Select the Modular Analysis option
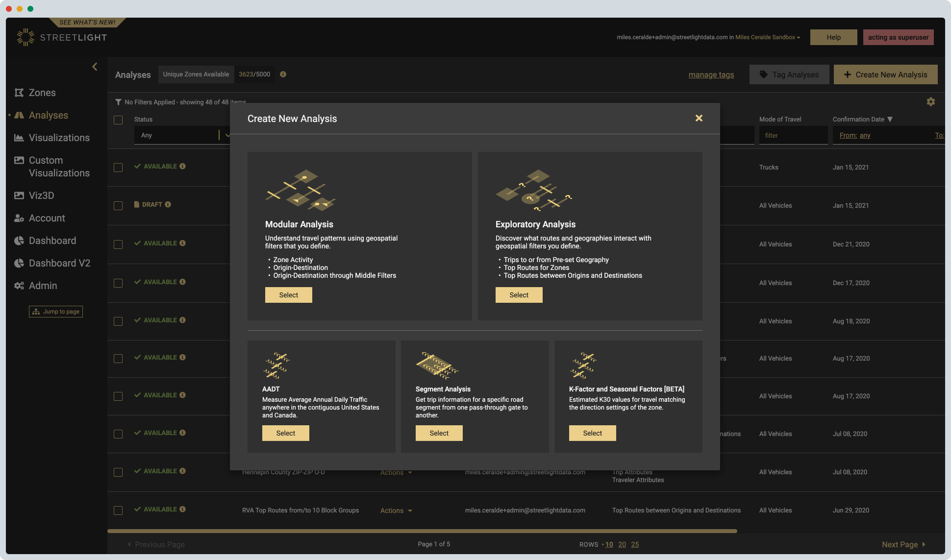The image size is (951, 560). point(288,295)
